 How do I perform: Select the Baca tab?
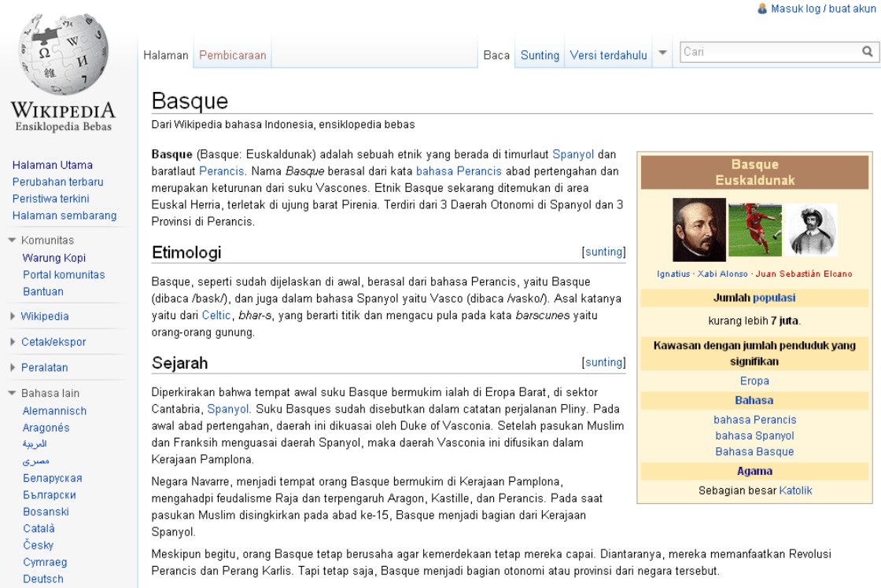(x=496, y=55)
